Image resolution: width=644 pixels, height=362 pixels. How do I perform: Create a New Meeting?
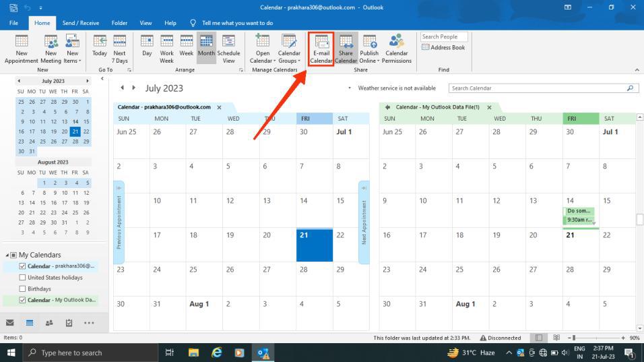pos(51,49)
